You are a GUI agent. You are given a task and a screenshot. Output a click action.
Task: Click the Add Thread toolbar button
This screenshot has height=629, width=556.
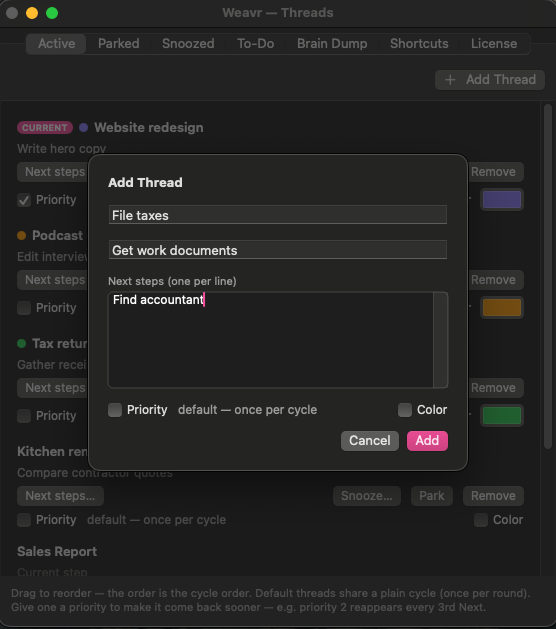tap(490, 80)
